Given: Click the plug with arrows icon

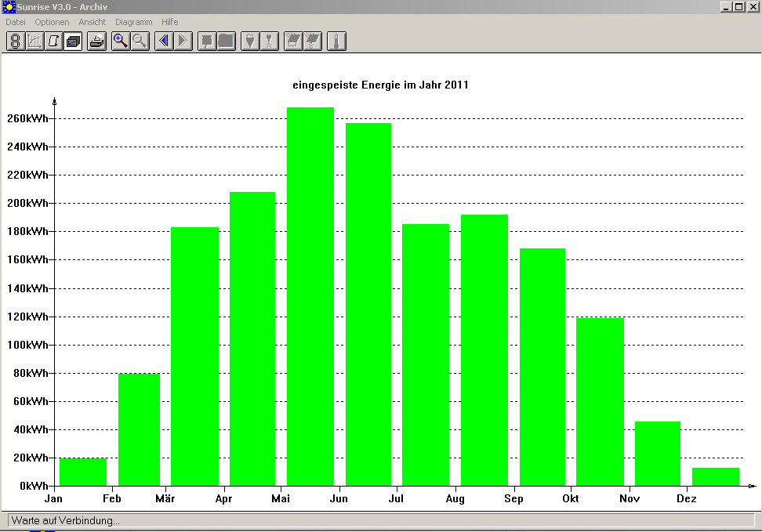Looking at the screenshot, I should (x=269, y=42).
